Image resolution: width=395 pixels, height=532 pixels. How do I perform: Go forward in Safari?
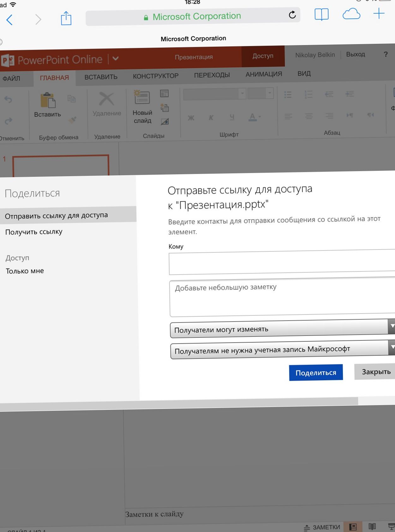coord(38,20)
